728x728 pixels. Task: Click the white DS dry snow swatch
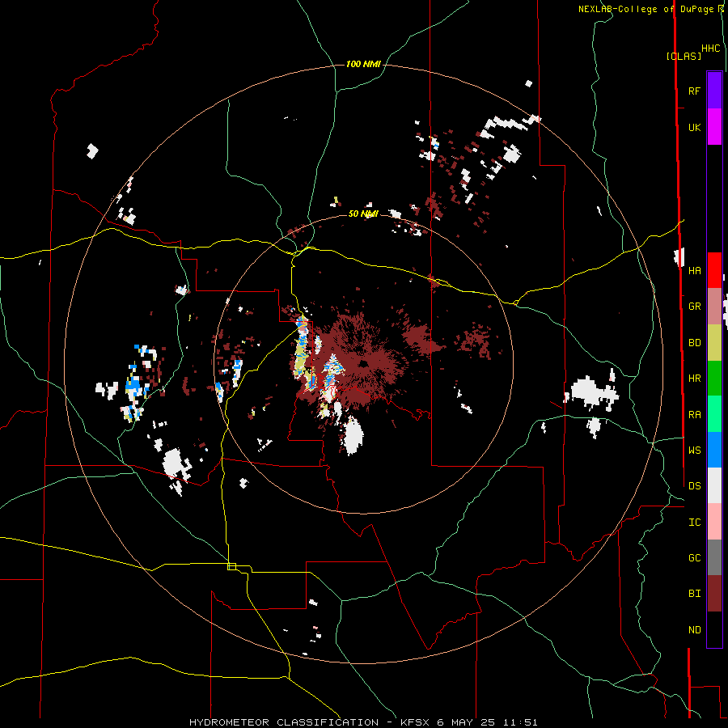point(714,485)
